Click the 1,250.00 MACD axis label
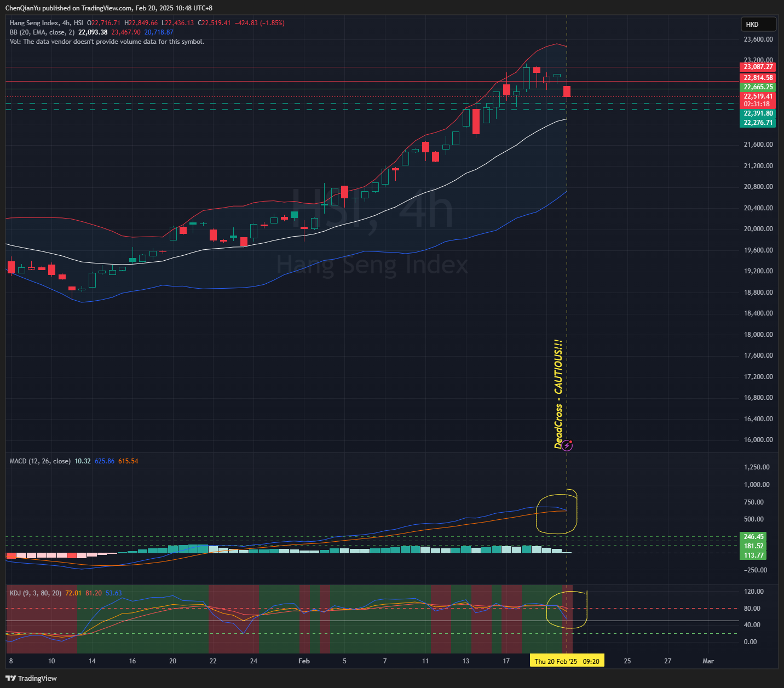The height and width of the screenshot is (688, 784). point(757,467)
